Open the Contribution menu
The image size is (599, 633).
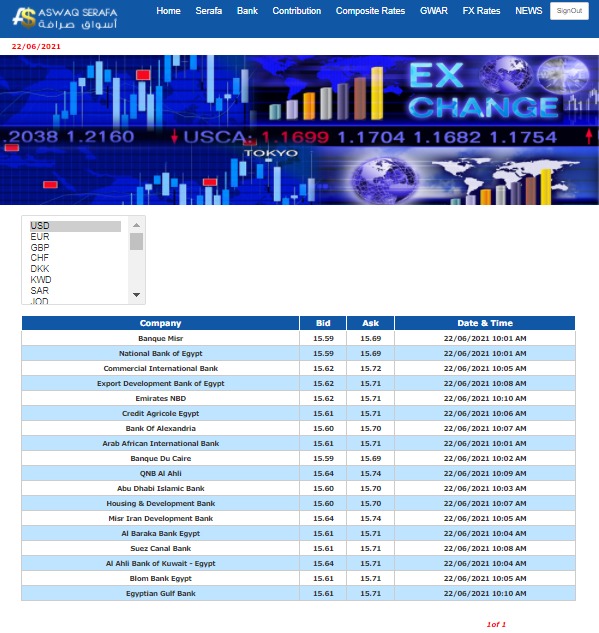[x=297, y=11]
